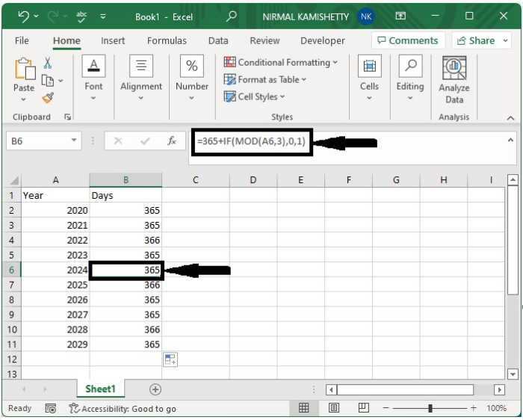Viewport: 523px width, 420px height.
Task: Open the Share button dropdown arrow
Action: 505,40
